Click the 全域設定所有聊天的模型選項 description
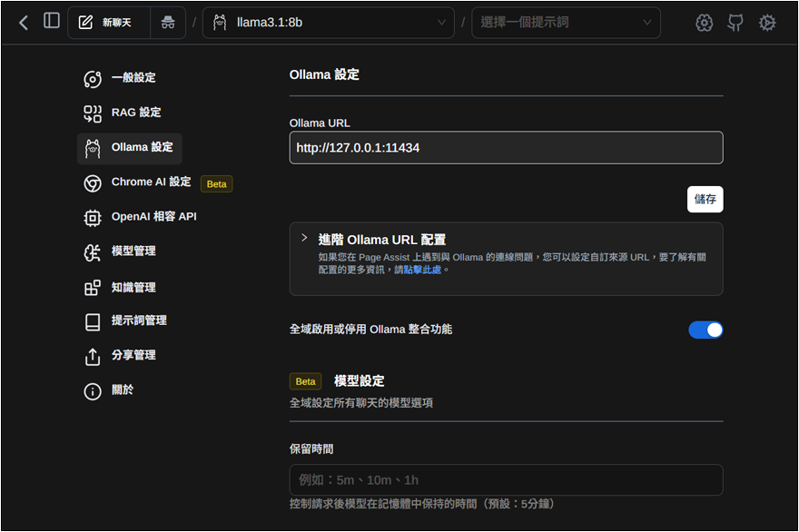Screen dimensions: 799x532 point(361,403)
